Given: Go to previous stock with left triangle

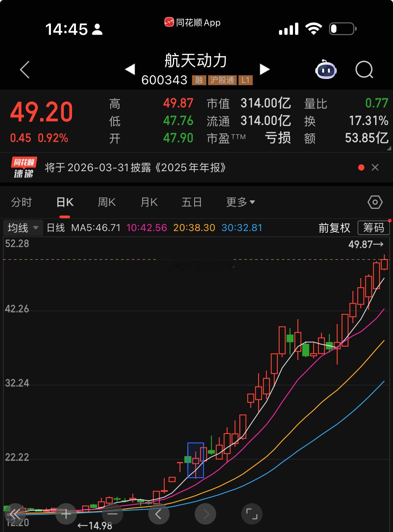Looking at the screenshot, I should 130,69.
